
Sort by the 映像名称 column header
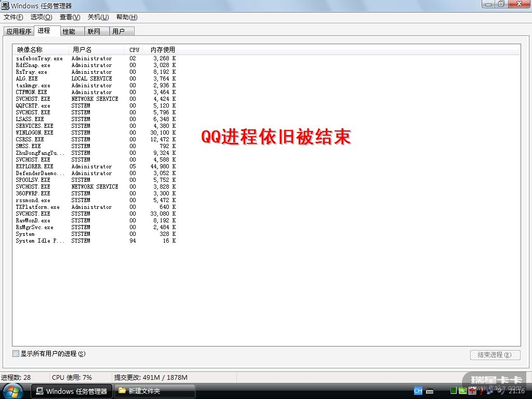tap(41, 49)
